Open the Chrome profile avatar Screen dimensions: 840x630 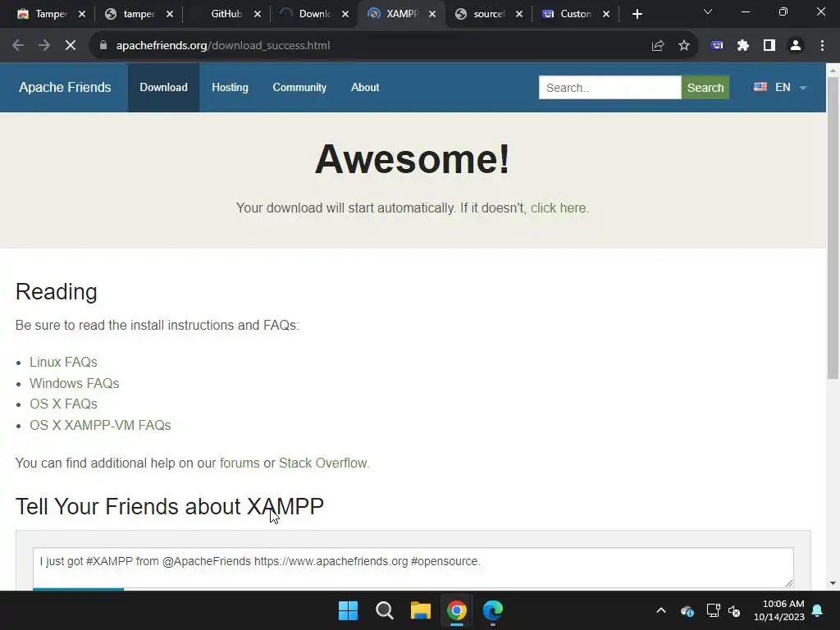point(796,46)
